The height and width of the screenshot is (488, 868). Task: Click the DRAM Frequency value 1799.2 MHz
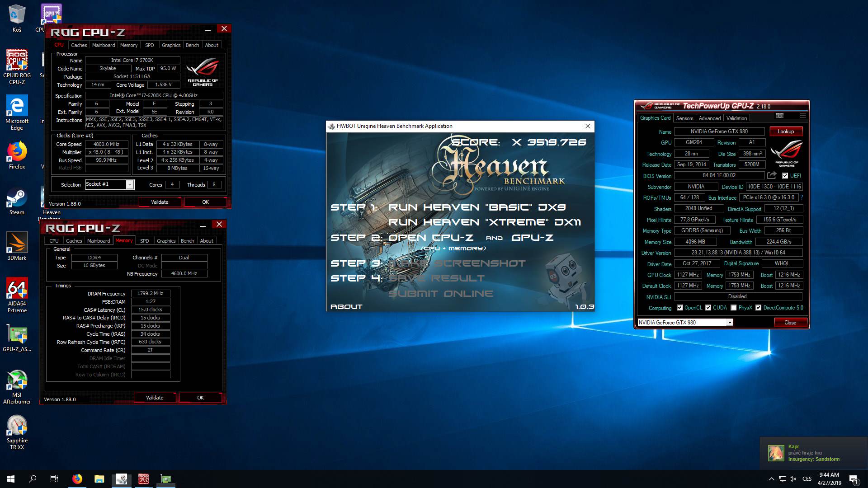[x=151, y=294]
